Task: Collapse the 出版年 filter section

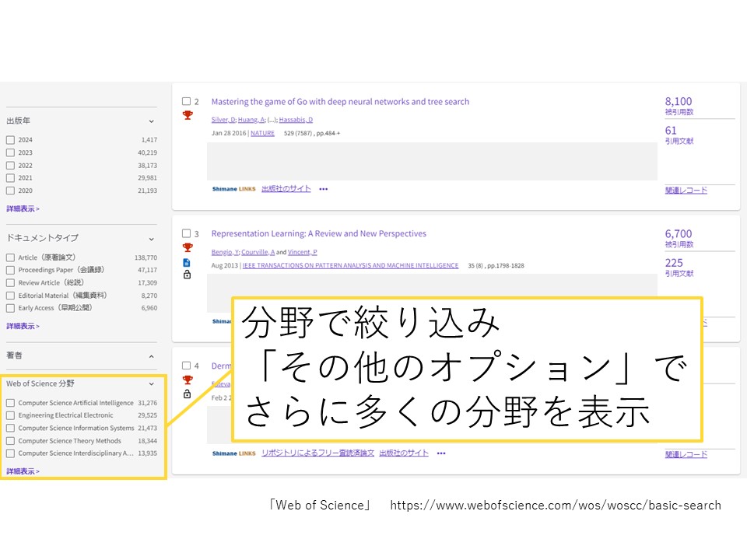Action: [151, 121]
